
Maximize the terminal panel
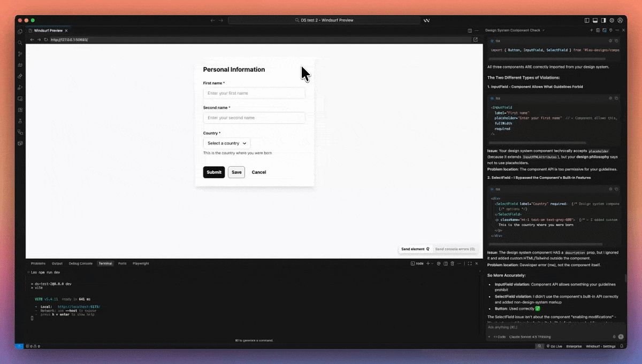[470, 264]
